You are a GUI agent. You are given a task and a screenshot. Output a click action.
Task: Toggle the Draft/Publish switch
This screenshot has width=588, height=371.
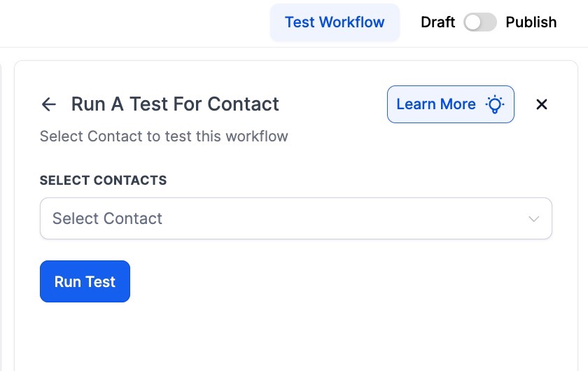tap(480, 22)
